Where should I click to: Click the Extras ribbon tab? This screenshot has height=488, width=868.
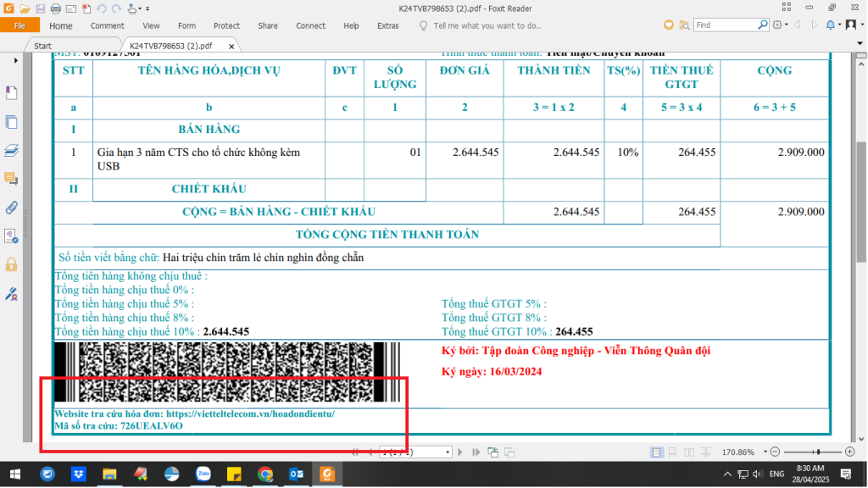pyautogui.click(x=388, y=25)
